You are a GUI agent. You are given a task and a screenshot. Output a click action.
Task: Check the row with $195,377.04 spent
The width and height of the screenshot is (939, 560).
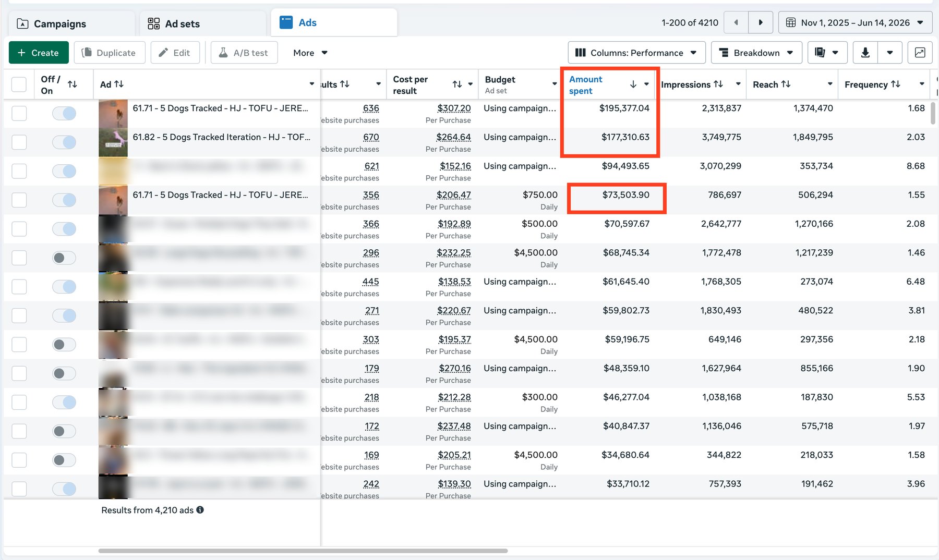pyautogui.click(x=19, y=113)
